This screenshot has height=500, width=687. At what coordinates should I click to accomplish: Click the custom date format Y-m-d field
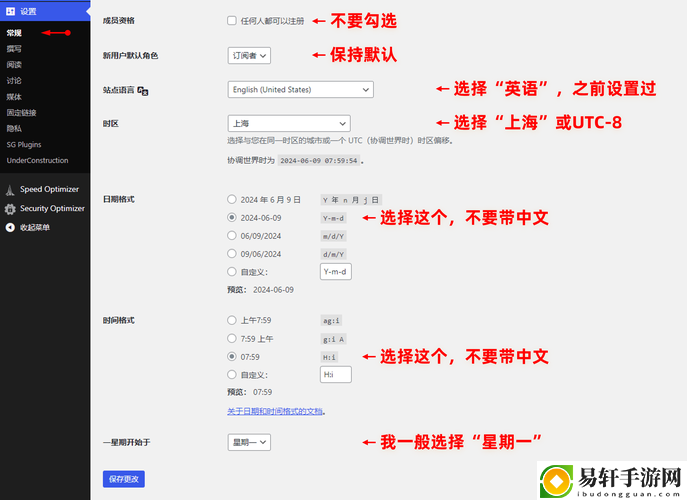pyautogui.click(x=336, y=272)
